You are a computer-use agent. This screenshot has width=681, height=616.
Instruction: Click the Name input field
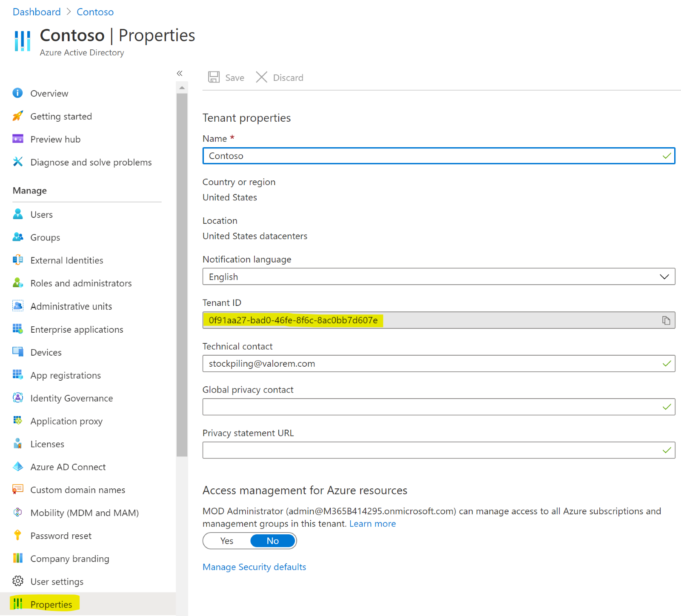439,156
